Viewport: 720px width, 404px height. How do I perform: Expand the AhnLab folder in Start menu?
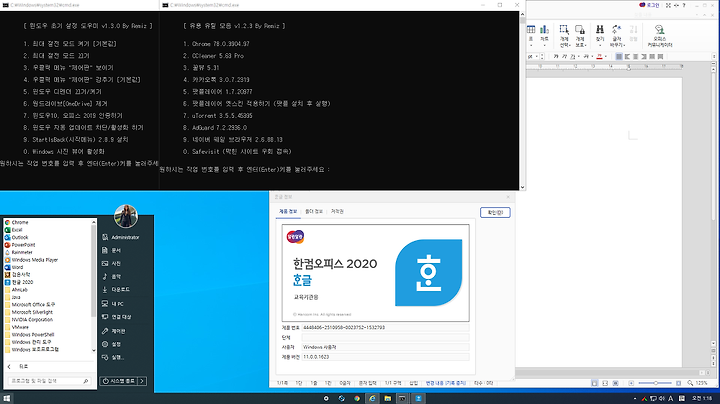(17, 290)
